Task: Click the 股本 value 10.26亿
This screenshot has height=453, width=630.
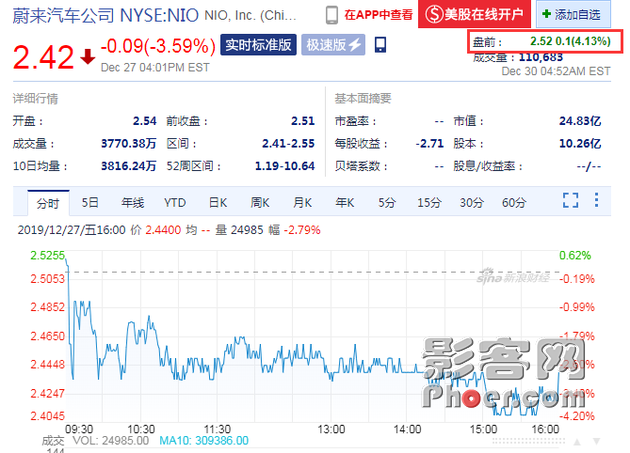Action: click(580, 143)
